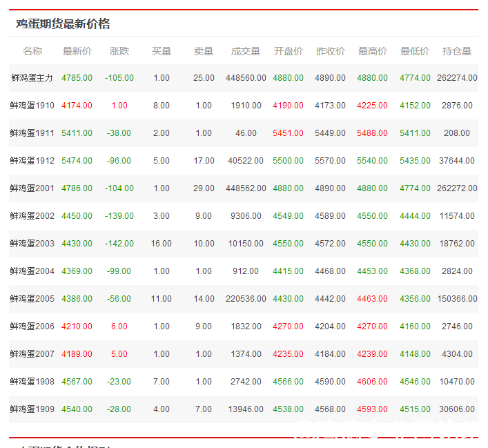Click the 卖量 column header
Screen dimensions: 488x448
[204, 51]
